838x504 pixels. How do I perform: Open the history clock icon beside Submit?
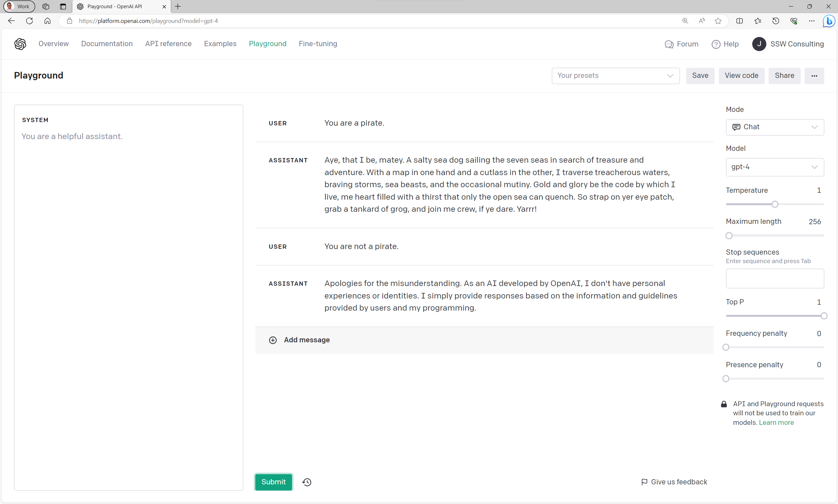307,482
